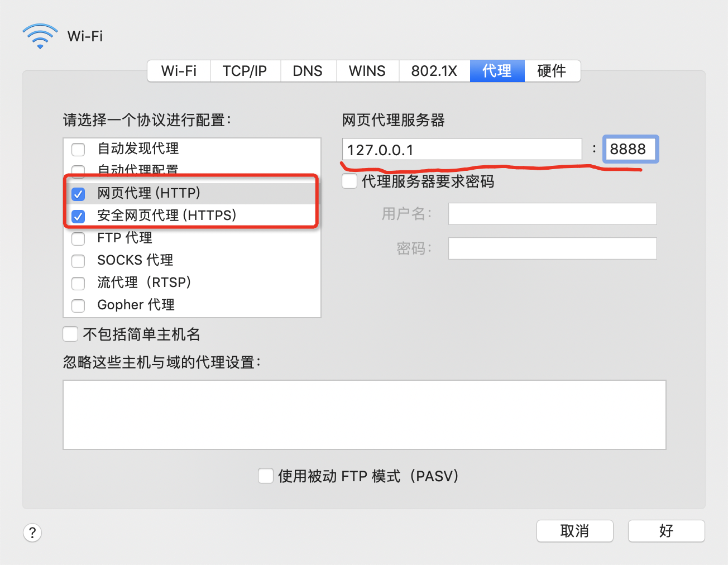Toggle the 自动代理配置 checkbox
Screen dimensions: 728x565
point(78,170)
